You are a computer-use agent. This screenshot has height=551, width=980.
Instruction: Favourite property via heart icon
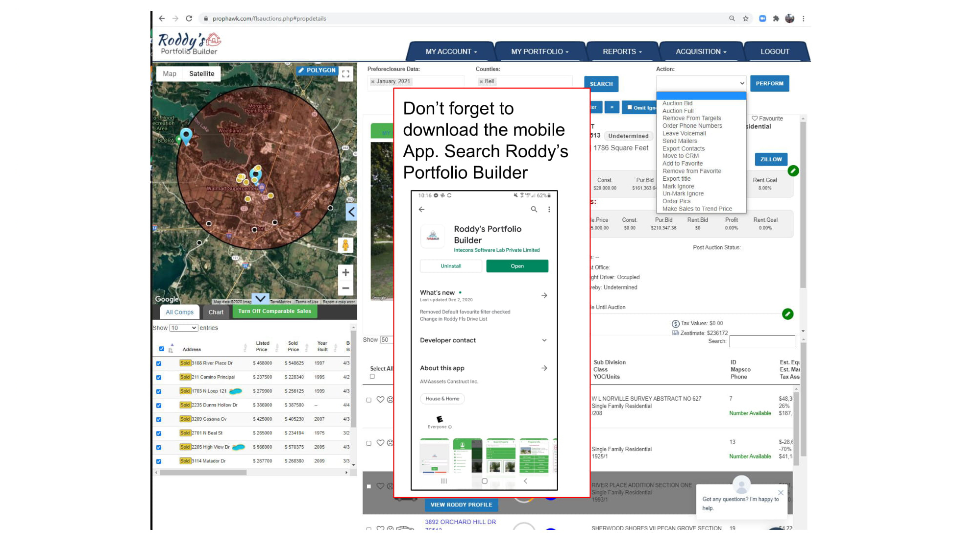tap(755, 119)
